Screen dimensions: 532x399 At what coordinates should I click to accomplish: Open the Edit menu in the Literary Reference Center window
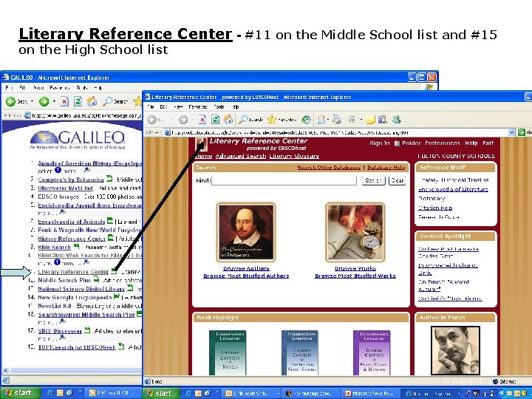pyautogui.click(x=163, y=106)
